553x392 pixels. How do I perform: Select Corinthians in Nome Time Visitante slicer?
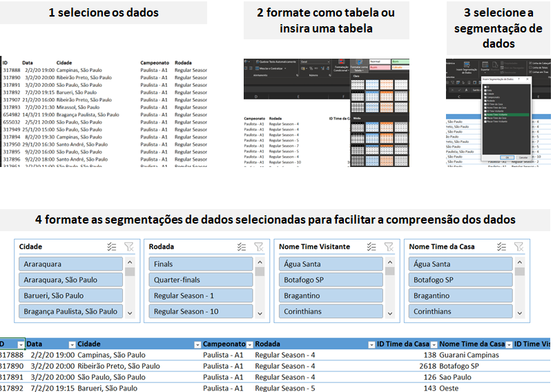coord(331,312)
